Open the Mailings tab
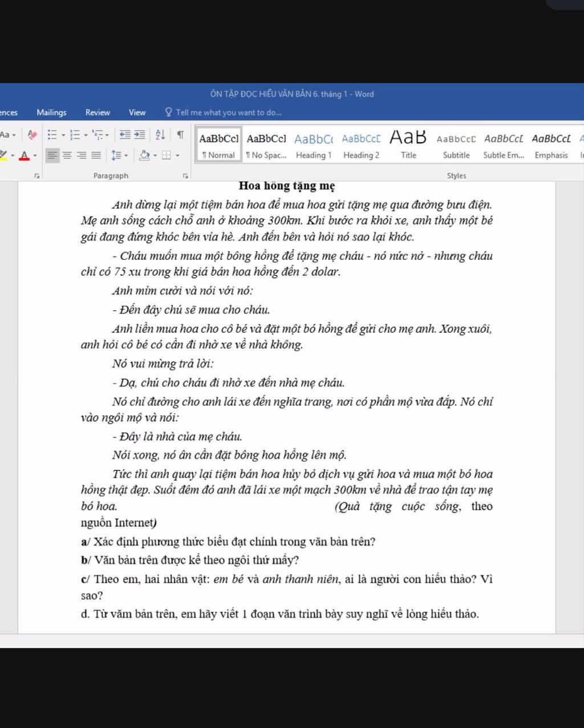This screenshot has width=584, height=728. (51, 112)
